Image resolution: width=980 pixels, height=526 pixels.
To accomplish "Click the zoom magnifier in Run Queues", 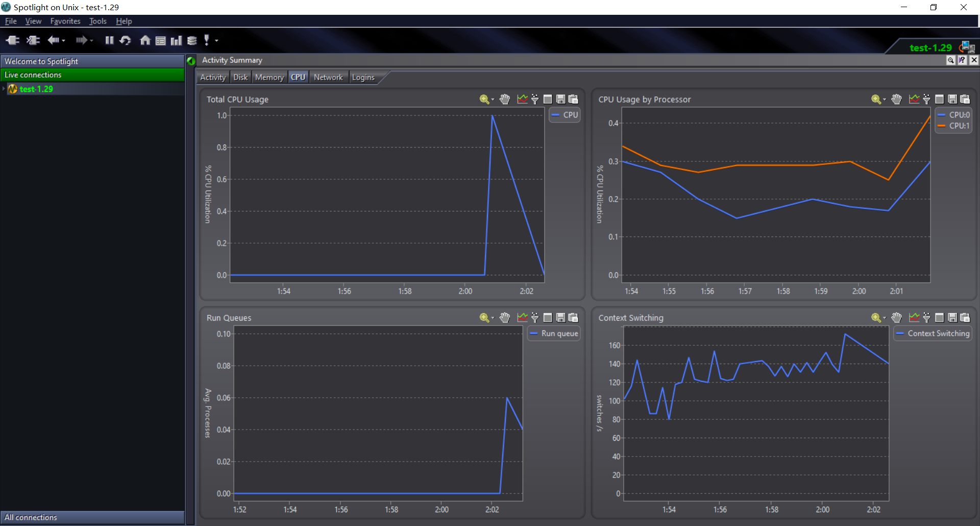I will tap(484, 318).
